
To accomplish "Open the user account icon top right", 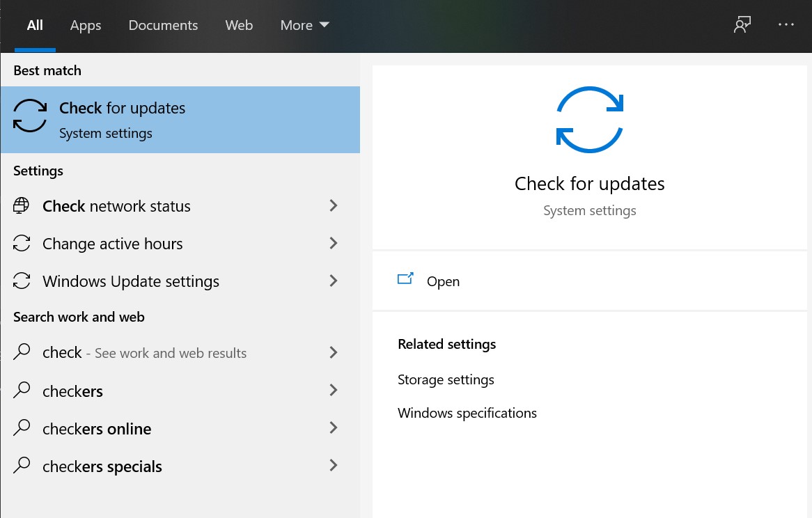I will click(x=742, y=24).
